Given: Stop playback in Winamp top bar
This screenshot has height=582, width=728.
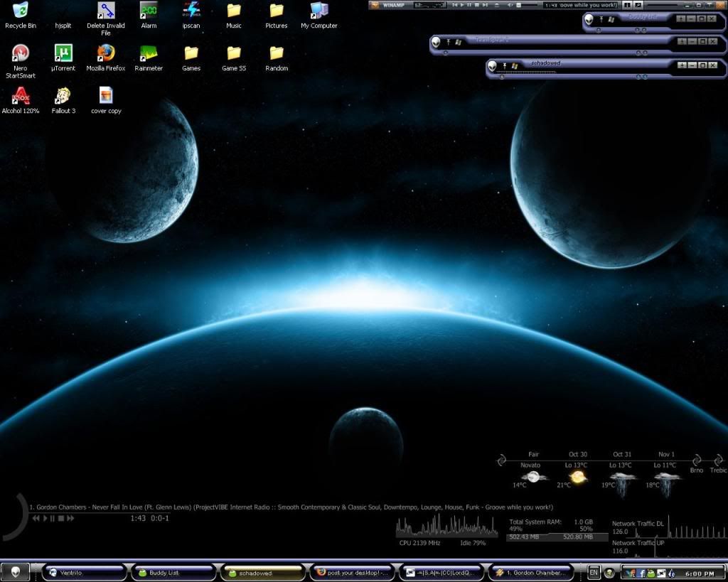Looking at the screenshot, I should [x=477, y=5].
